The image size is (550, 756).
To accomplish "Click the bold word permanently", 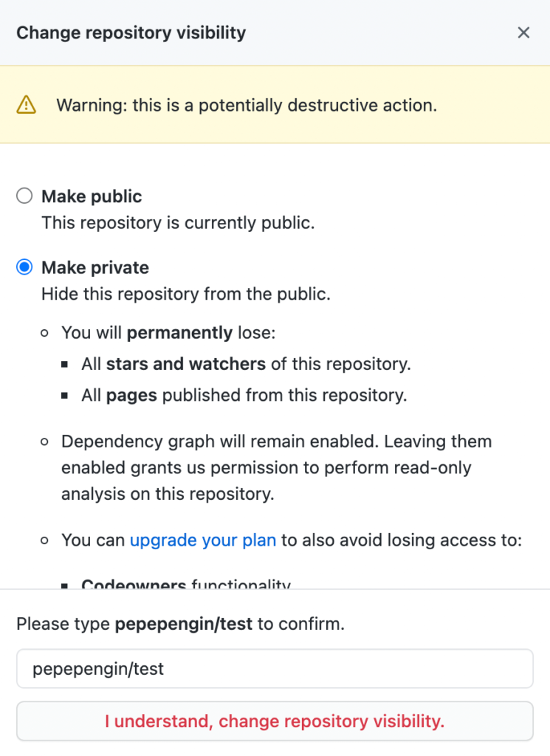I will (x=180, y=333).
